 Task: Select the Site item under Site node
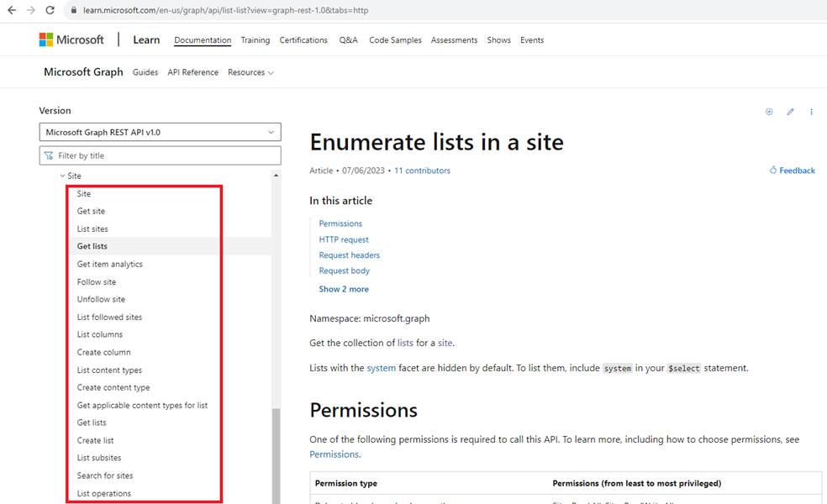coord(84,193)
